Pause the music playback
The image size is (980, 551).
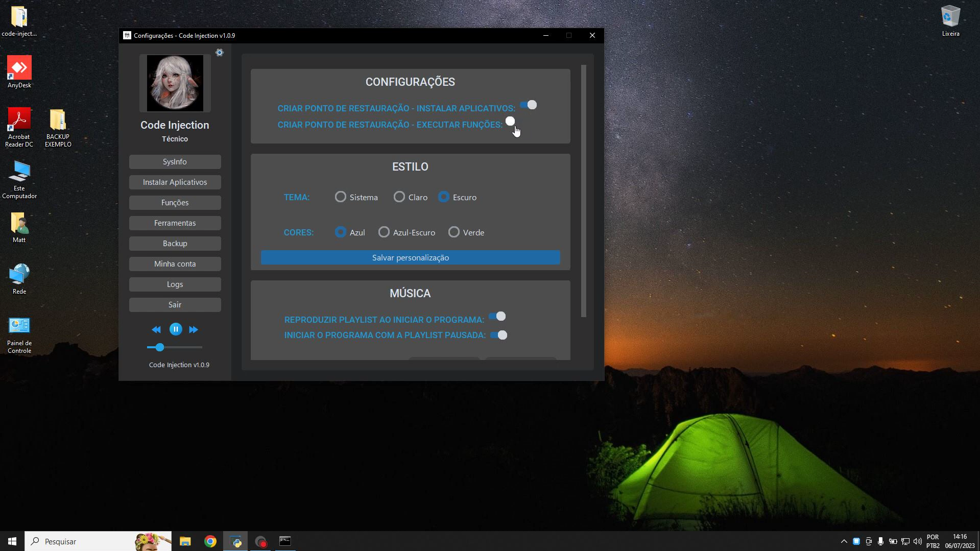176,329
